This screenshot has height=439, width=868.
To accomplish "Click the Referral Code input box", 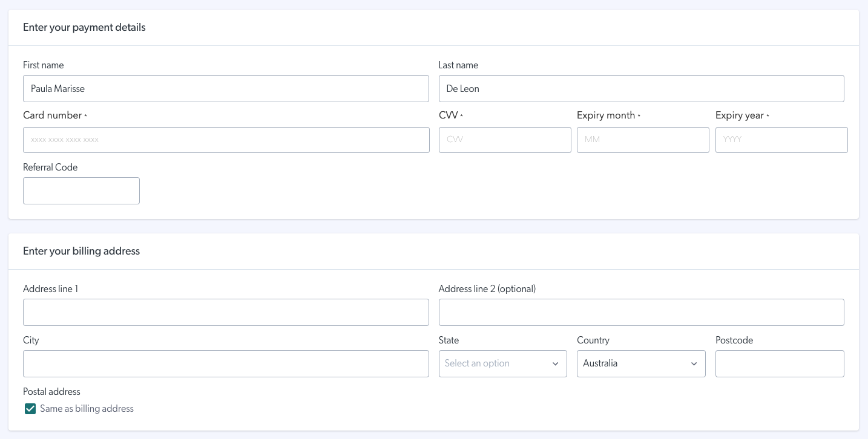I will [x=81, y=190].
